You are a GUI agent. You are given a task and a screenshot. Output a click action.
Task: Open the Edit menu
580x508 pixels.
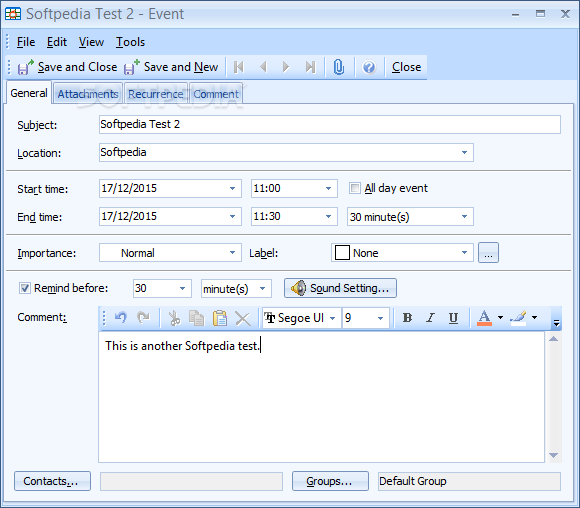[x=57, y=42]
